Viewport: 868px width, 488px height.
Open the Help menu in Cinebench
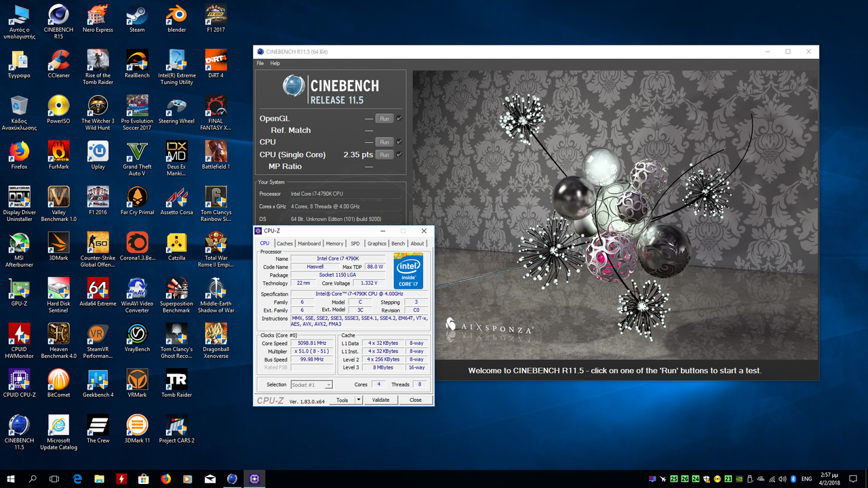coord(275,63)
